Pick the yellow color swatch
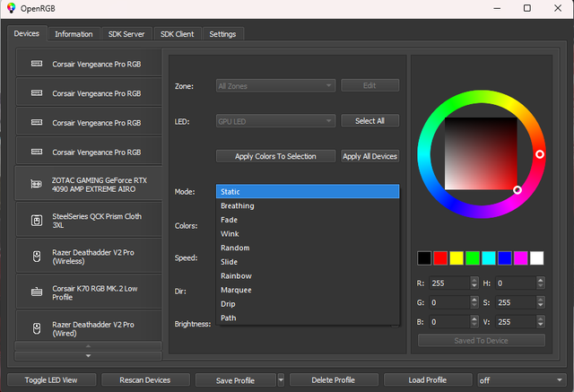Image resolution: width=574 pixels, height=392 pixels. click(x=457, y=258)
